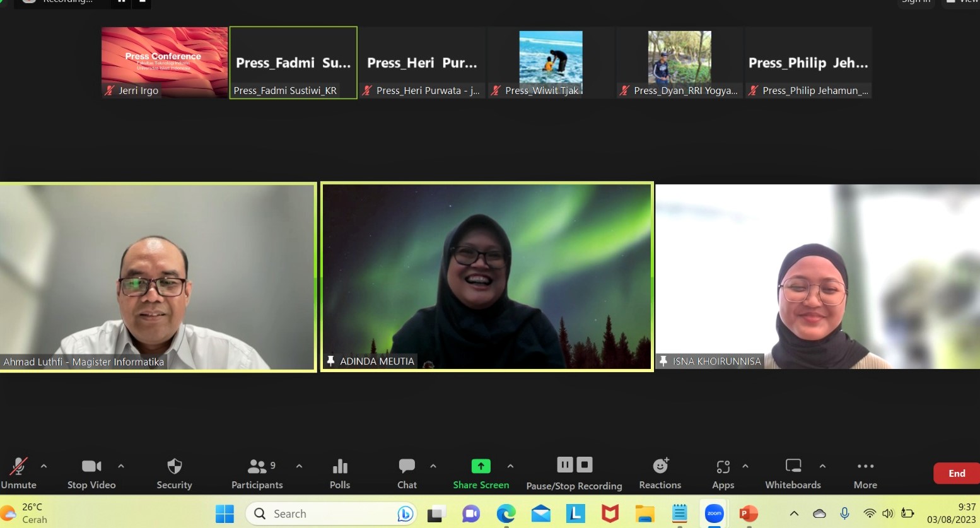Switch to Zoom taskbar icon
Viewport: 980px width, 528px height.
(x=714, y=513)
